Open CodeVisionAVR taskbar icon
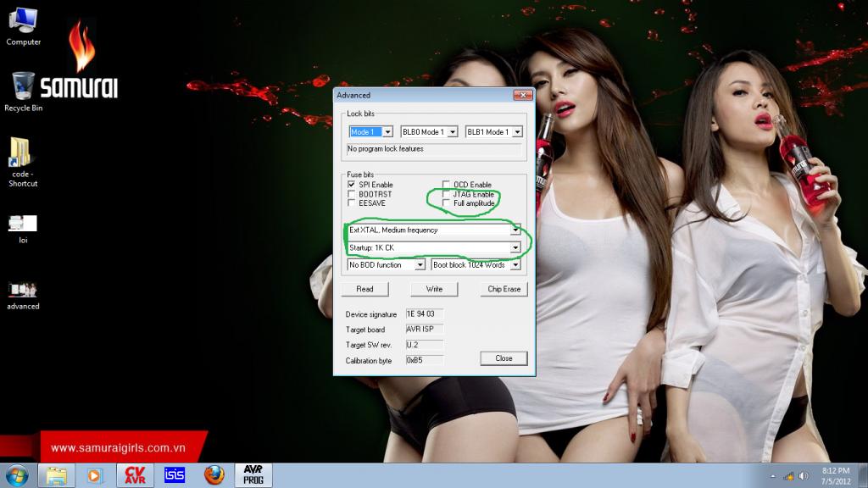Viewport: 868px width, 488px height. pyautogui.click(x=135, y=476)
